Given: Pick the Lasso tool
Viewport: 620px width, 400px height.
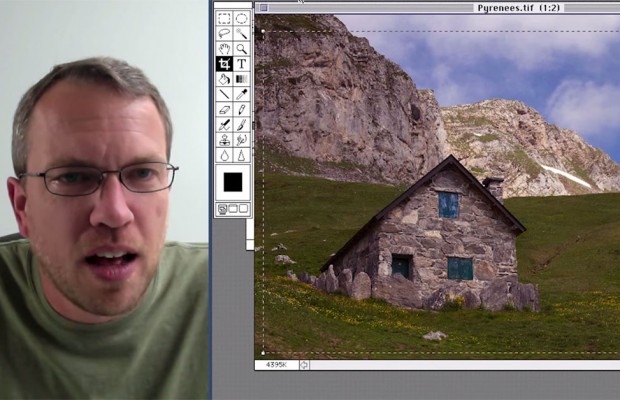Looking at the screenshot, I should [224, 33].
